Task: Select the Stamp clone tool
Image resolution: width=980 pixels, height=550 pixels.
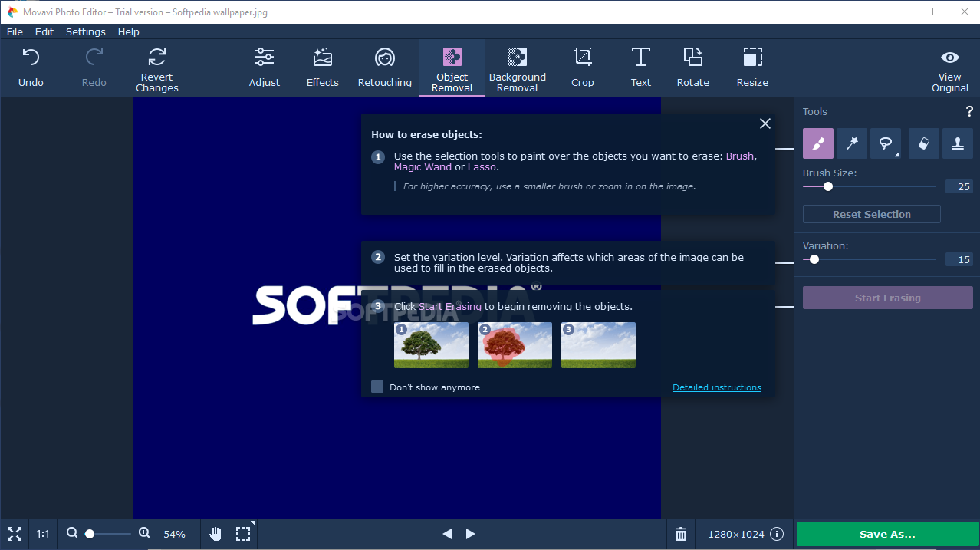Action: (x=958, y=143)
